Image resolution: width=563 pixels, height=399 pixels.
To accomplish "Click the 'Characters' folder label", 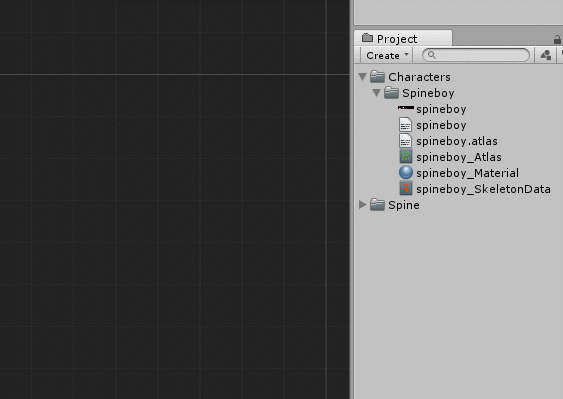I will point(419,77).
